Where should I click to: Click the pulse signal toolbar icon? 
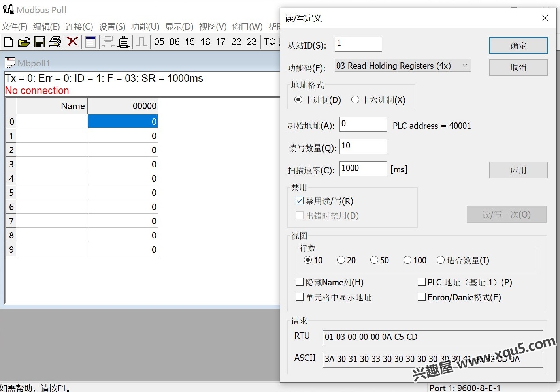141,41
